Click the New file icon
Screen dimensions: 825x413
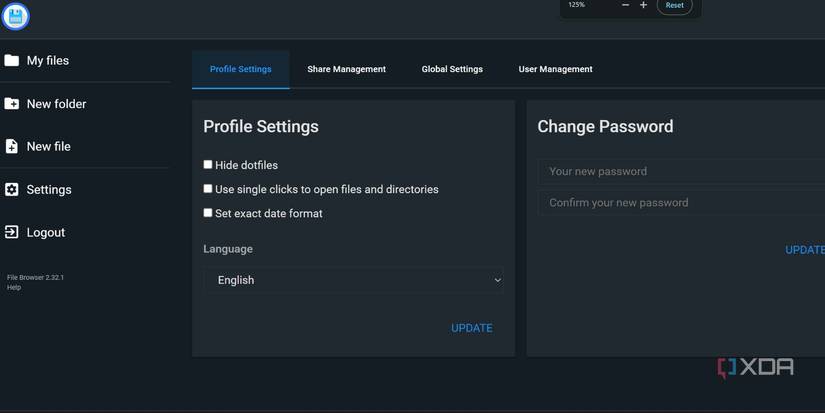click(12, 146)
